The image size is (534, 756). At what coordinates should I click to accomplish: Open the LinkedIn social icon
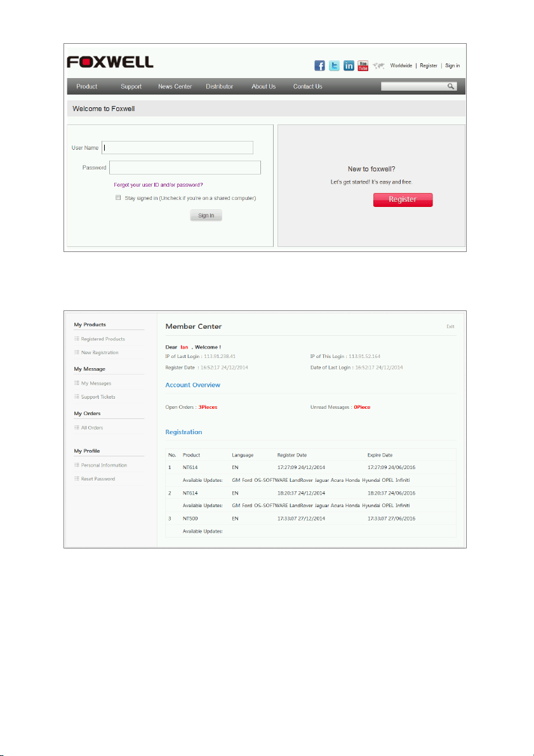pyautogui.click(x=349, y=65)
